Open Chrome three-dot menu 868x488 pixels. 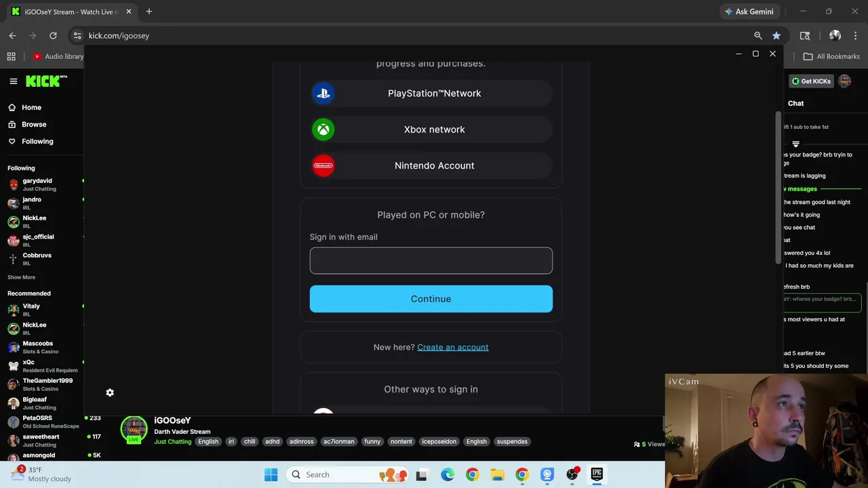pyautogui.click(x=855, y=35)
